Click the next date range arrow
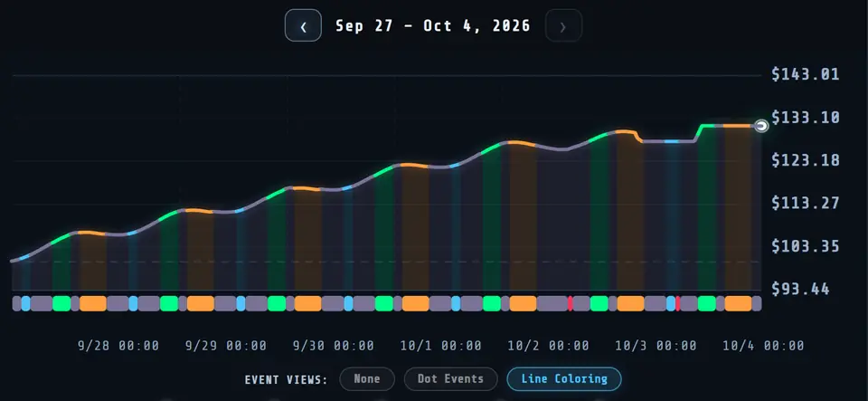 click(563, 25)
